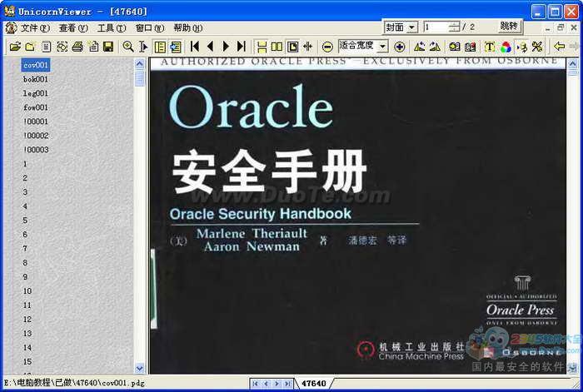Open the settings tools wrench icon

pyautogui.click(x=537, y=47)
